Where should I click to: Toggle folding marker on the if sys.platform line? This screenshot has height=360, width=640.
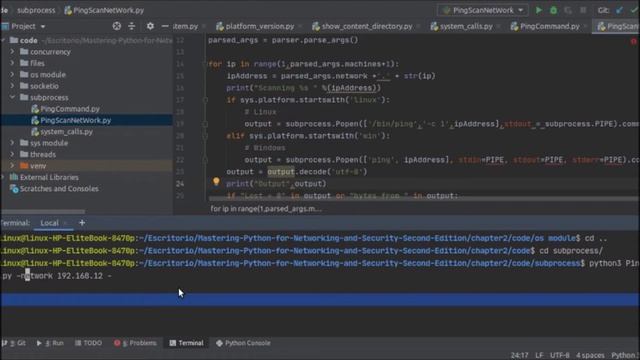pyautogui.click(x=205, y=100)
